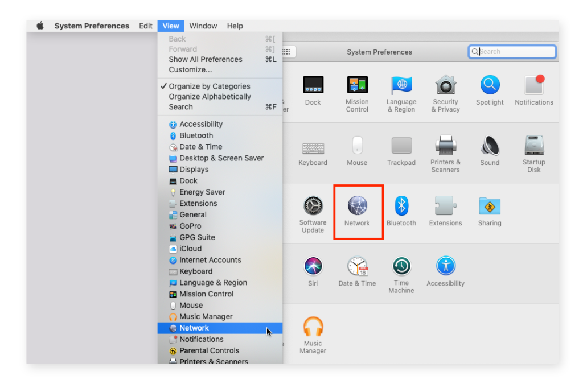The image size is (583, 392).
Task: Select Mouse in View menu list
Action: click(220, 306)
